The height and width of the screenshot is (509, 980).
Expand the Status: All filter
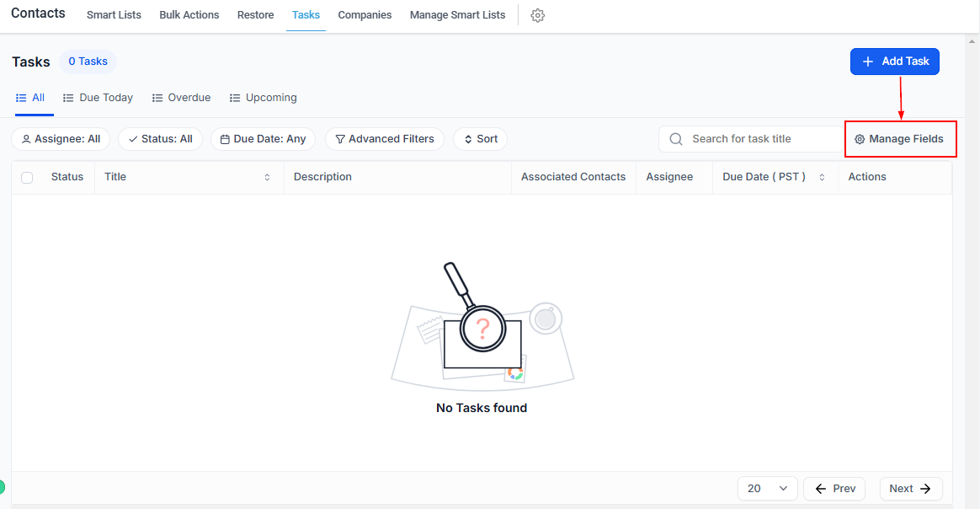tap(160, 139)
